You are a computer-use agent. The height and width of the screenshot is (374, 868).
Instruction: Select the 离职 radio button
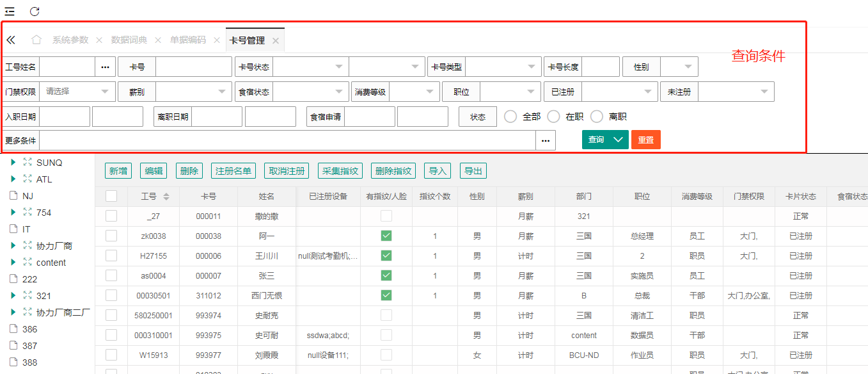coord(597,117)
